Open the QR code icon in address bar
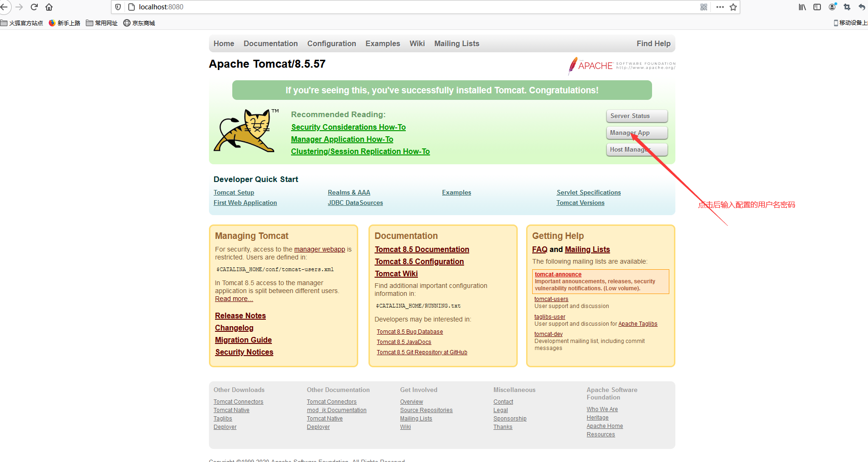The image size is (868, 462). click(704, 7)
